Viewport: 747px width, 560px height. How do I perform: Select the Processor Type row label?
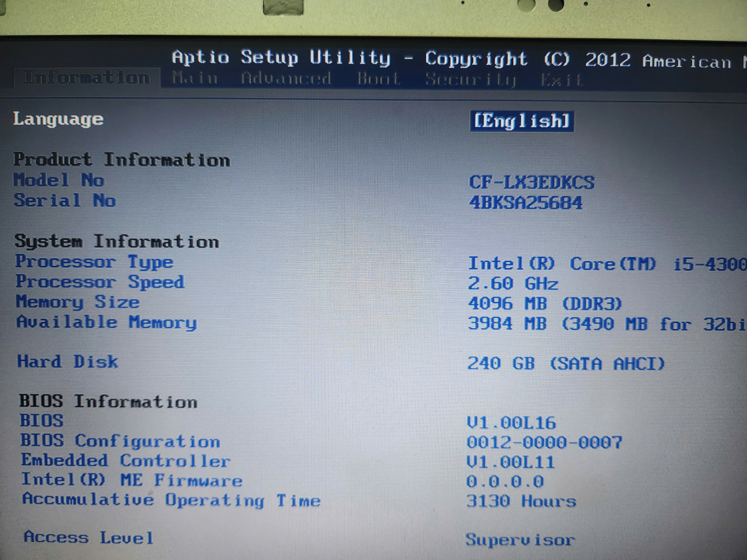[x=94, y=262]
